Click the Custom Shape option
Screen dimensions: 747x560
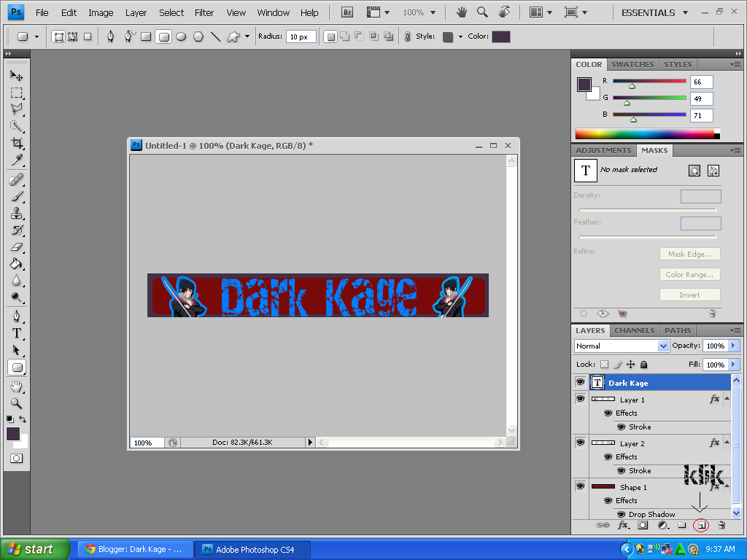click(233, 36)
